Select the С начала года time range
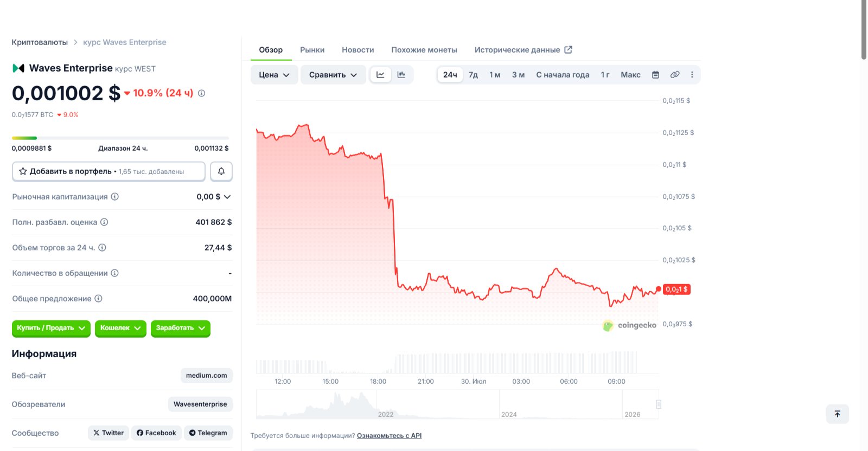This screenshot has height=451, width=868. pos(563,75)
